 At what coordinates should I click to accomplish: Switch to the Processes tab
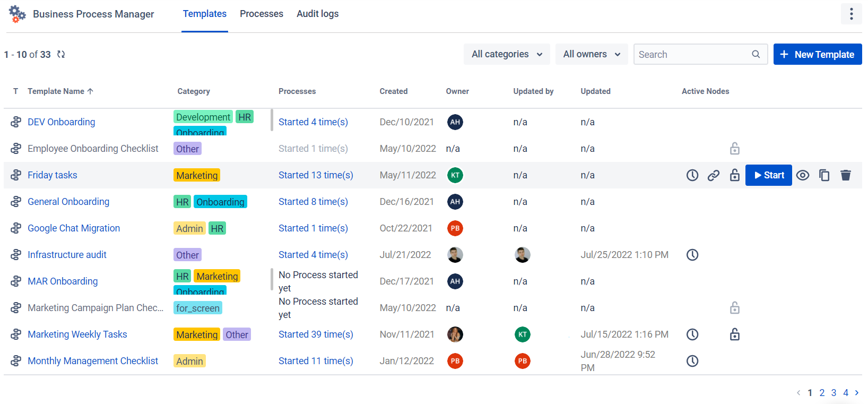coord(262,14)
